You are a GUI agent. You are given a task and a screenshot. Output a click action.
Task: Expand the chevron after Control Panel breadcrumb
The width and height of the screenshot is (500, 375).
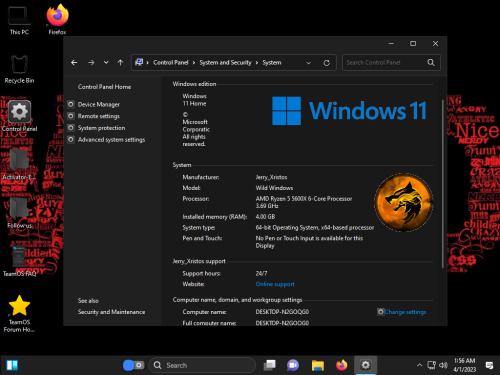coord(194,63)
